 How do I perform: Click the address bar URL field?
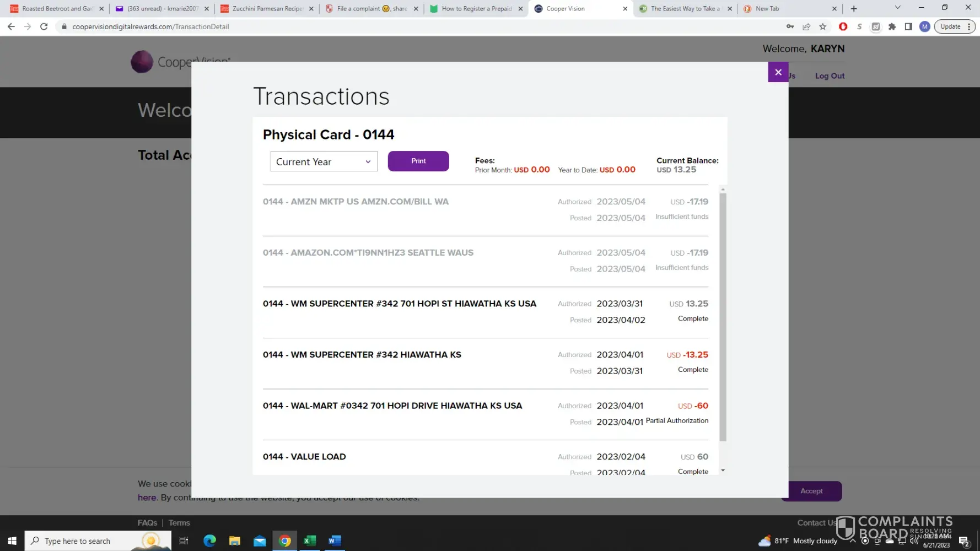pos(419,26)
